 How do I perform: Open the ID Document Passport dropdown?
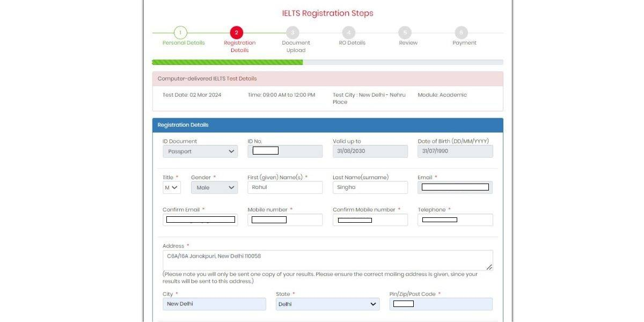pyautogui.click(x=200, y=151)
